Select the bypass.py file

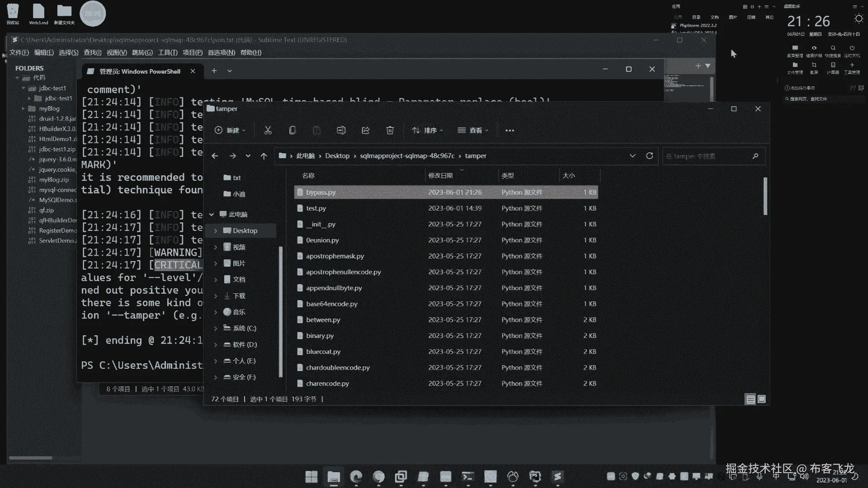pyautogui.click(x=321, y=192)
